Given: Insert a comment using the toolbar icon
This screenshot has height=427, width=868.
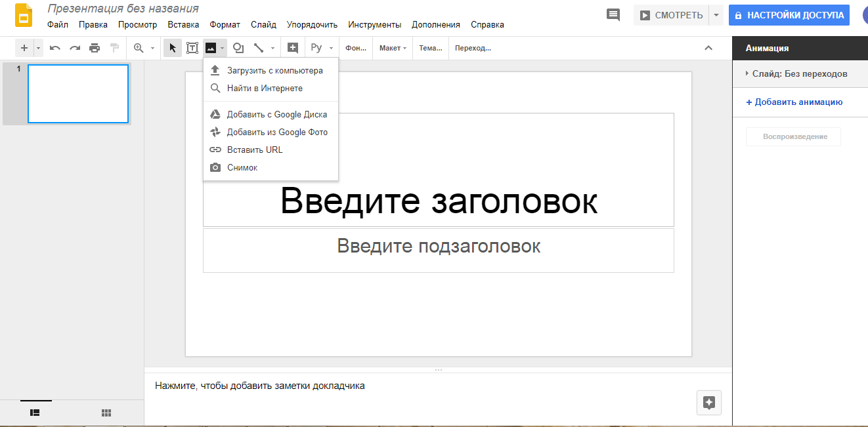Looking at the screenshot, I should tap(293, 47).
